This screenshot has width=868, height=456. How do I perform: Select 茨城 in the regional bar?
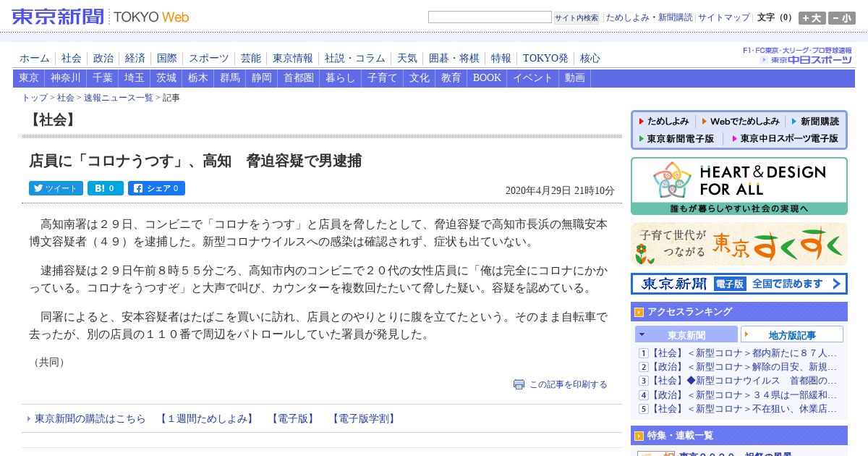(x=166, y=78)
